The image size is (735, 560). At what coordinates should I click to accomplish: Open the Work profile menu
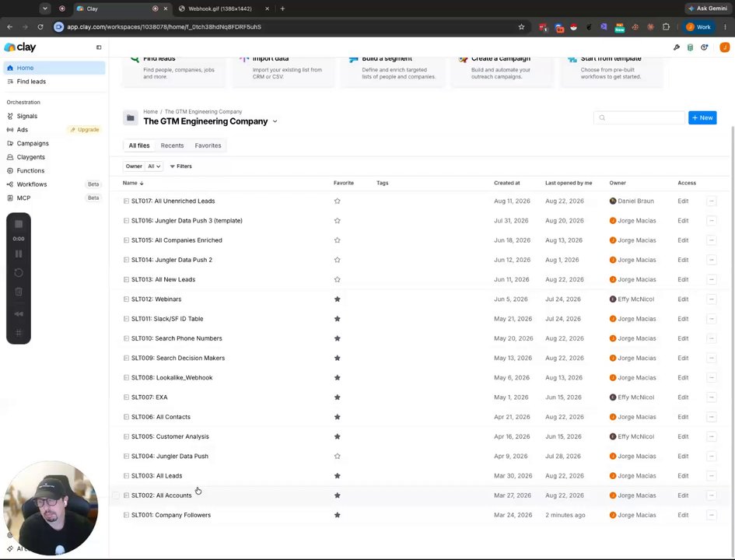(698, 27)
